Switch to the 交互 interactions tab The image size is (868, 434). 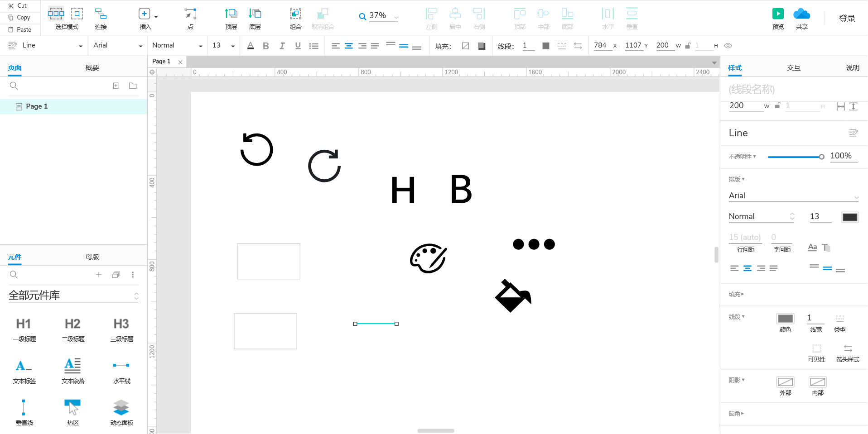(x=794, y=67)
